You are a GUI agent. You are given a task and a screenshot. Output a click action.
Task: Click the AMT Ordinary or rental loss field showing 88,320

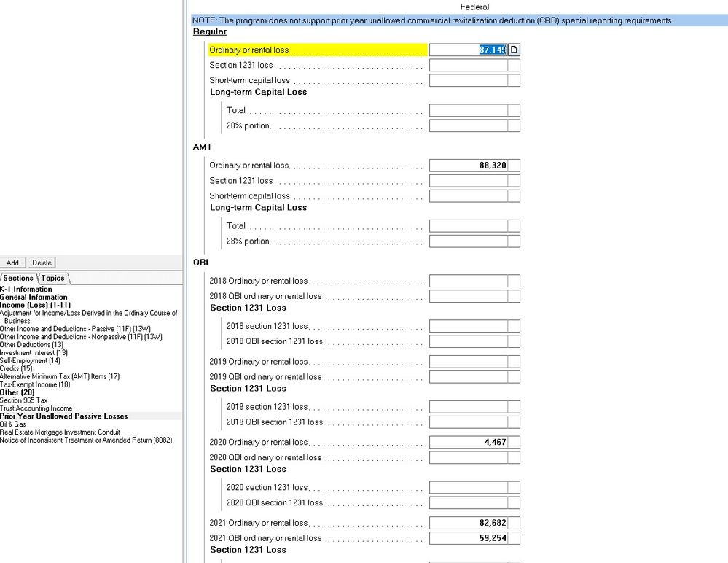pos(474,165)
